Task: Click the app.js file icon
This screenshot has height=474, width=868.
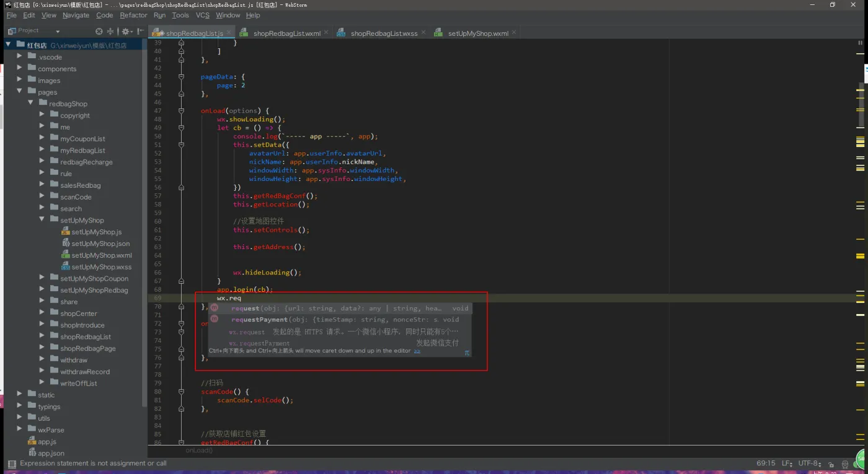Action: [32, 442]
